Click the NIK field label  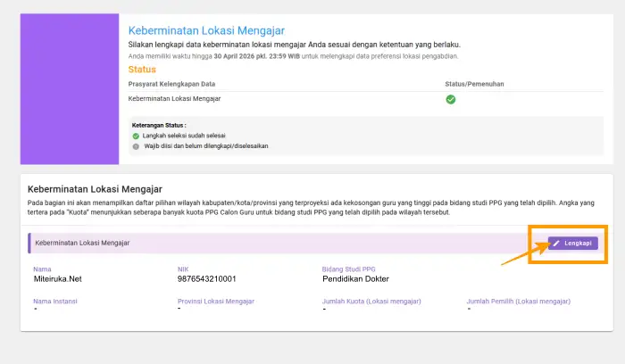click(183, 269)
